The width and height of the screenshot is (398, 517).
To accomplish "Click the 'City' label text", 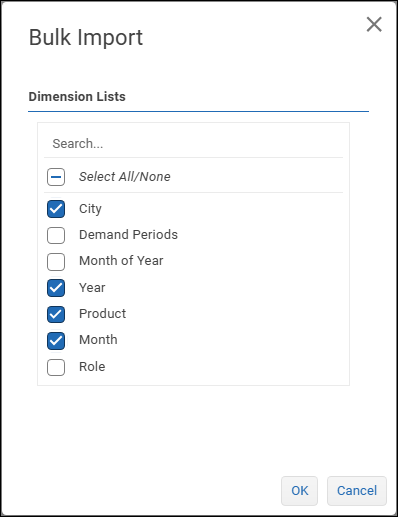I will click(90, 209).
